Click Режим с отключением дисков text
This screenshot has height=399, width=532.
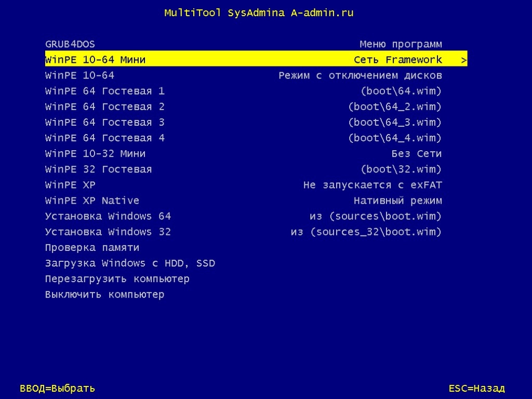point(361,75)
